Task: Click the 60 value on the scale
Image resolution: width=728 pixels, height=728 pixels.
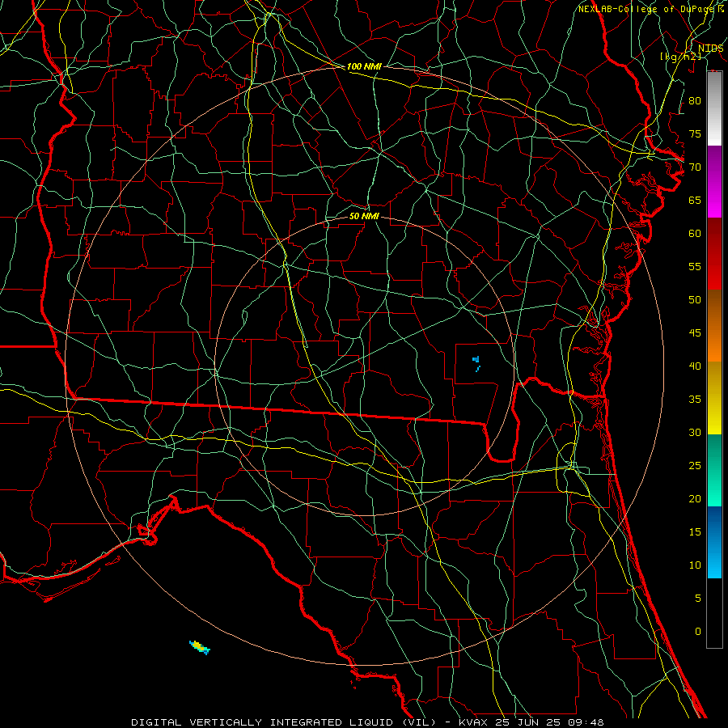Action: click(x=695, y=234)
